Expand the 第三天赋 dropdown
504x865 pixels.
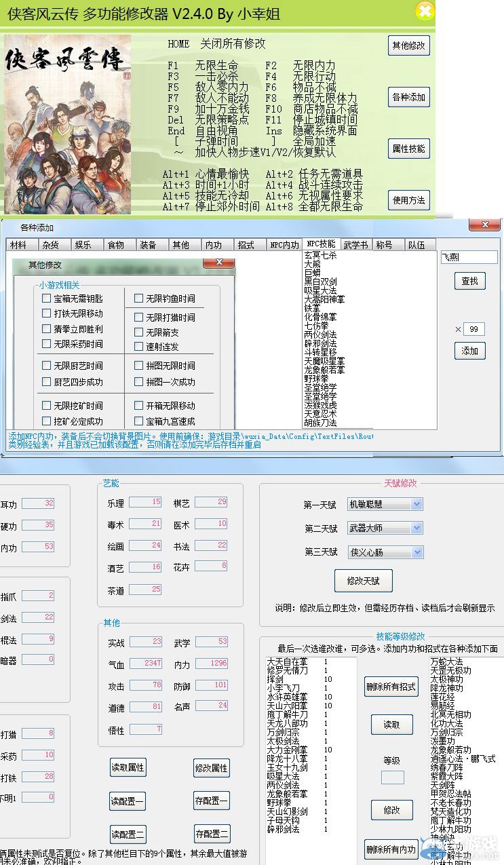coord(416,552)
